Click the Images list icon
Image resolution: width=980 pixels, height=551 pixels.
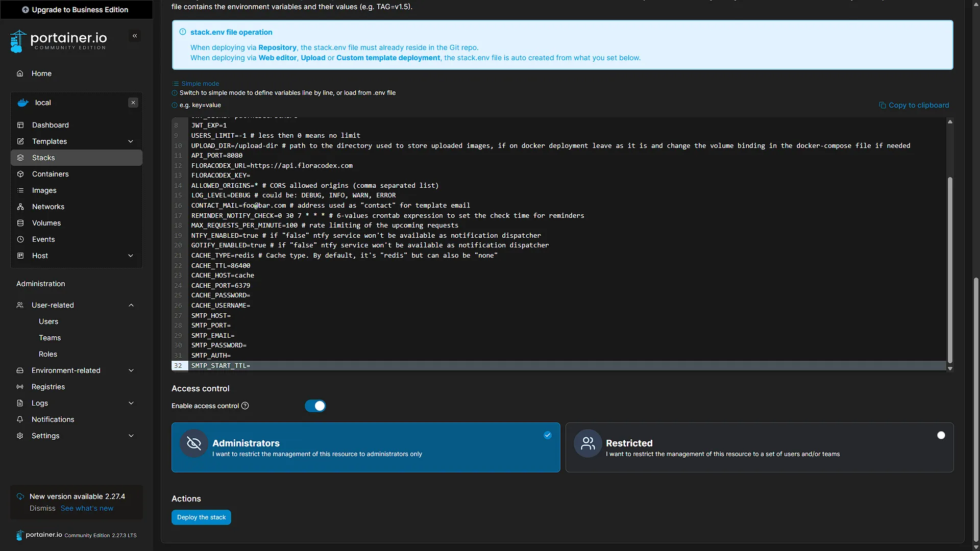[x=20, y=190]
